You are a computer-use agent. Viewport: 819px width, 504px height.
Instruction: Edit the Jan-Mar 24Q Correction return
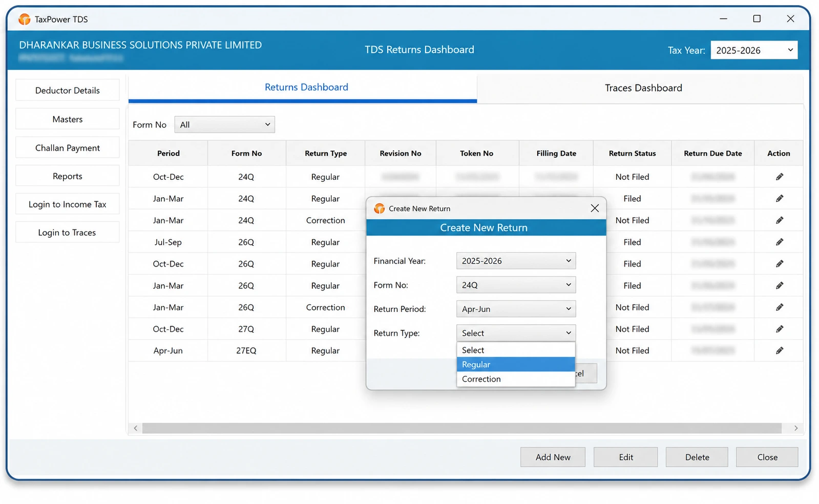[779, 220]
